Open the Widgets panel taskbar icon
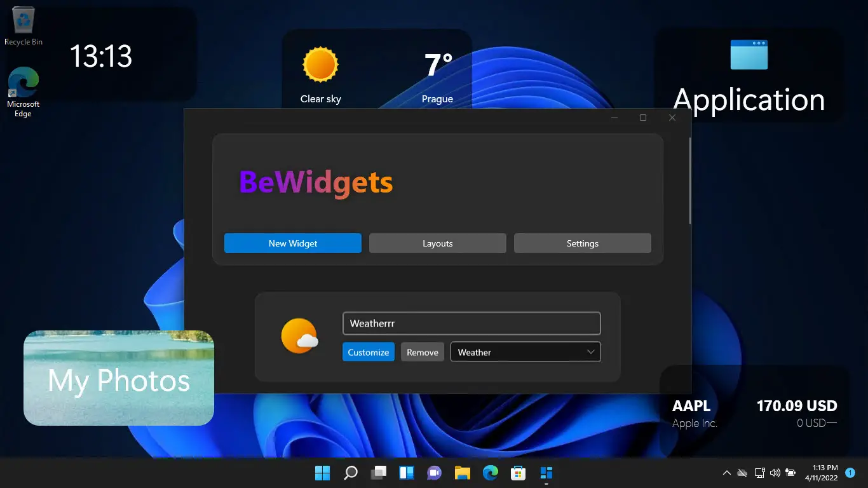 [x=407, y=473]
